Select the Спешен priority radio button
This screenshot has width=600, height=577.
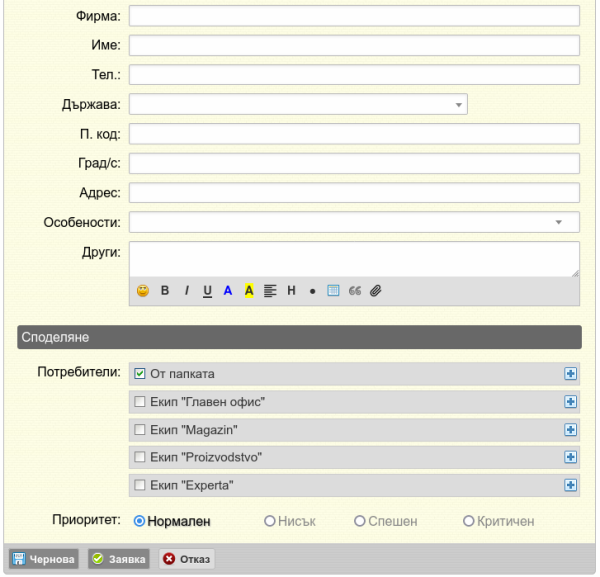click(x=360, y=522)
